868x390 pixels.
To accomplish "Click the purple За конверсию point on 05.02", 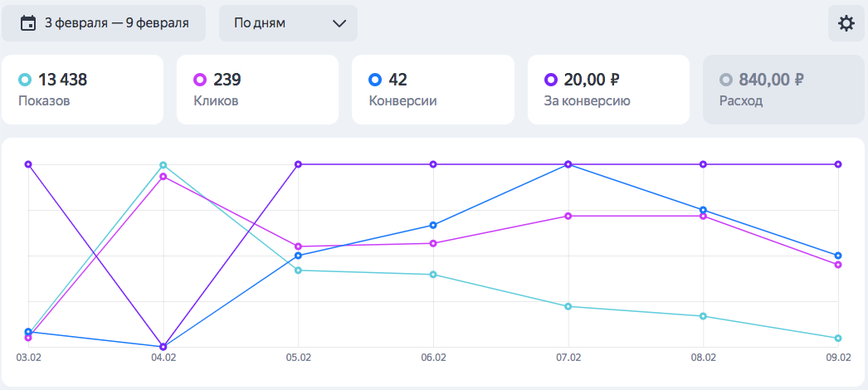I will [x=299, y=164].
